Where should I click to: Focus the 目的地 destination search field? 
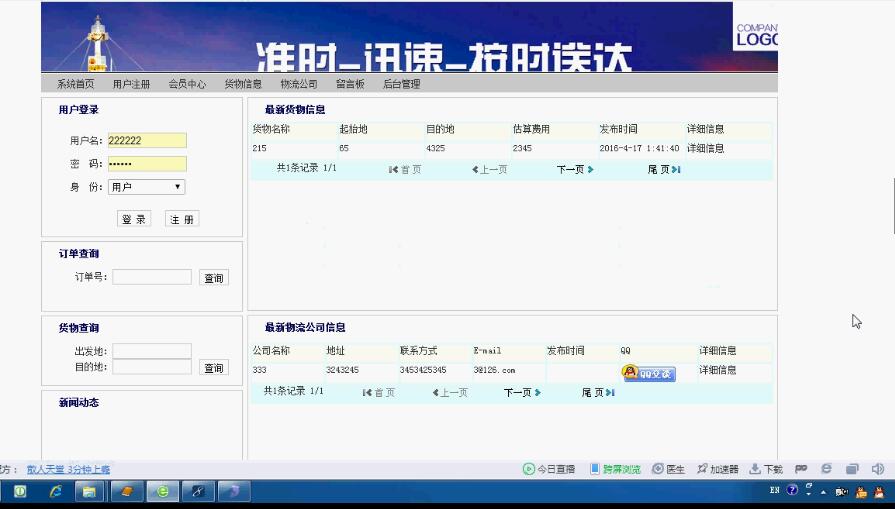[152, 367]
